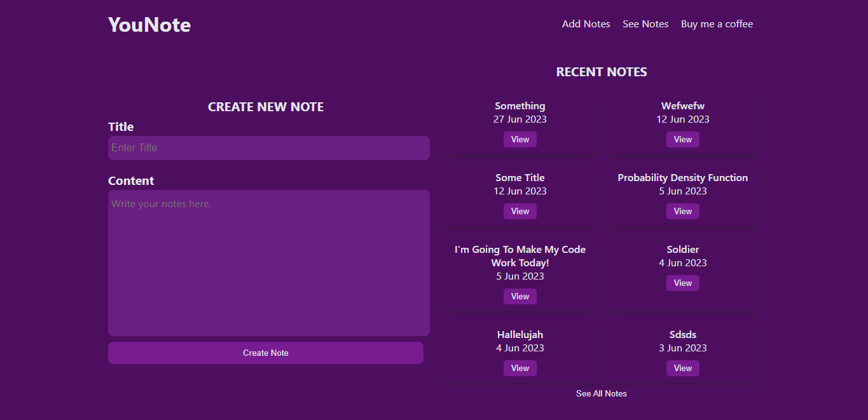Focus the Enter Title input field
This screenshot has height=420, width=868.
(x=269, y=148)
